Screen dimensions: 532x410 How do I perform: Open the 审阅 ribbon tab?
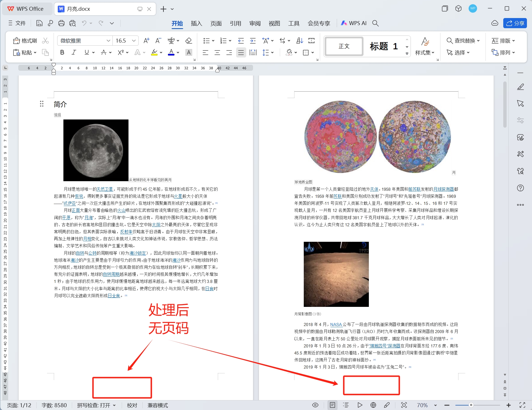(x=254, y=23)
